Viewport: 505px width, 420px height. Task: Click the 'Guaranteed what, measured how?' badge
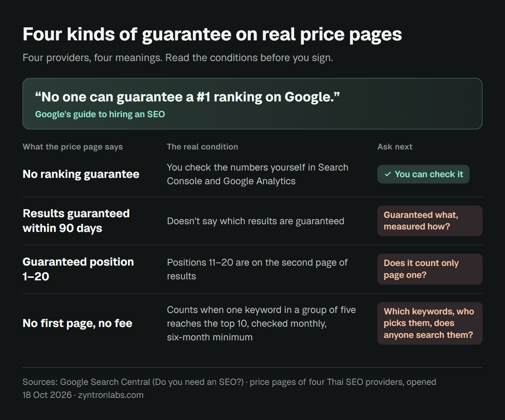tap(430, 221)
